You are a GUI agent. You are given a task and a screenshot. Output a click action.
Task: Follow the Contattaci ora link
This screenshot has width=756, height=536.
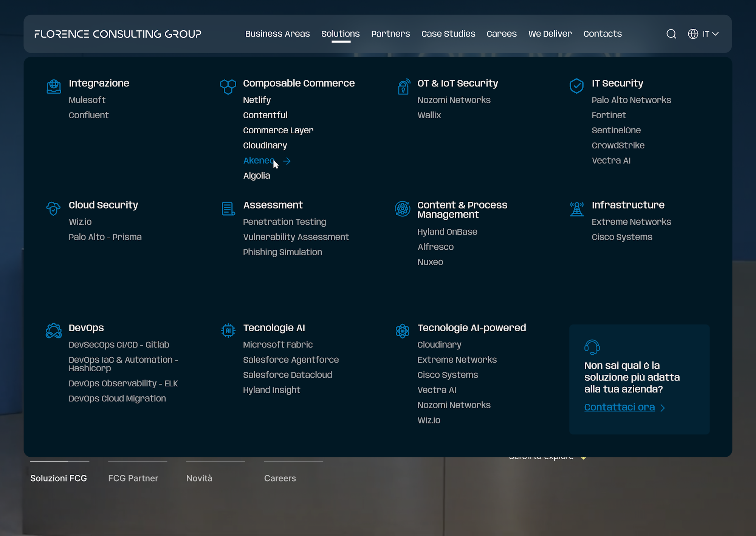click(620, 407)
